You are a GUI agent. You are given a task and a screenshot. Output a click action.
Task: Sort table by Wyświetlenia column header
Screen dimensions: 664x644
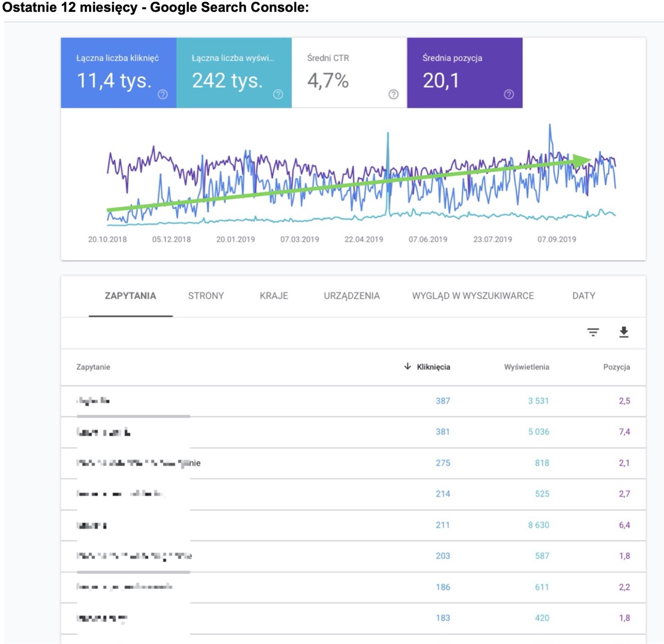point(526,367)
